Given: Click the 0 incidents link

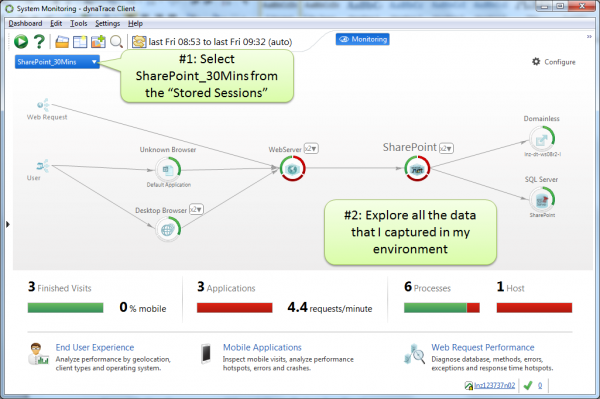Looking at the screenshot, I should pos(540,385).
